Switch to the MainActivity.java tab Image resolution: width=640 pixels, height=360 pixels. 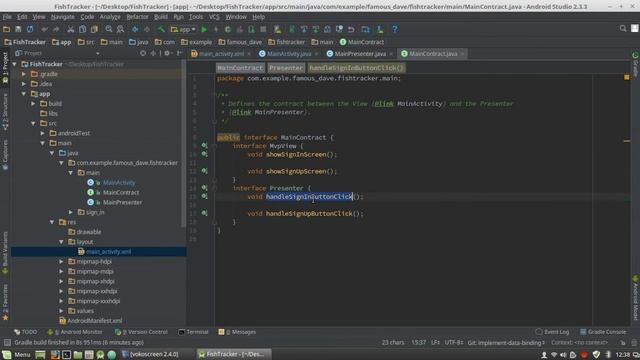click(x=289, y=53)
